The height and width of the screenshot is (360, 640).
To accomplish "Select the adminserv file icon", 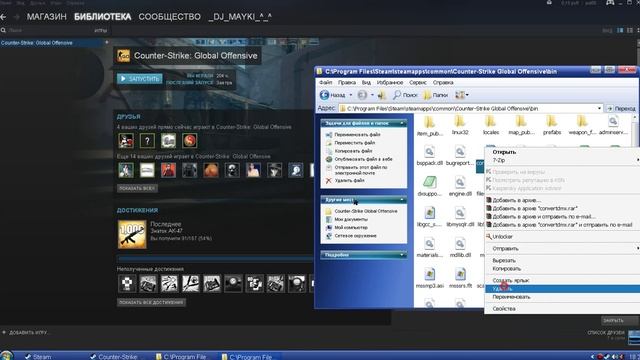I will pyautogui.click(x=613, y=125).
